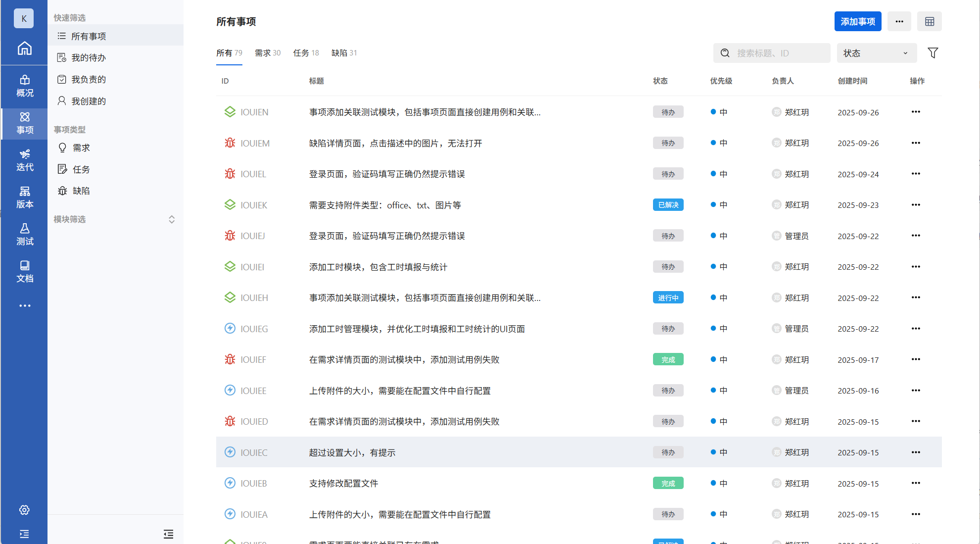Viewport: 980px width, 544px height.
Task: Expand 模块筛选 module filter
Action: [171, 219]
